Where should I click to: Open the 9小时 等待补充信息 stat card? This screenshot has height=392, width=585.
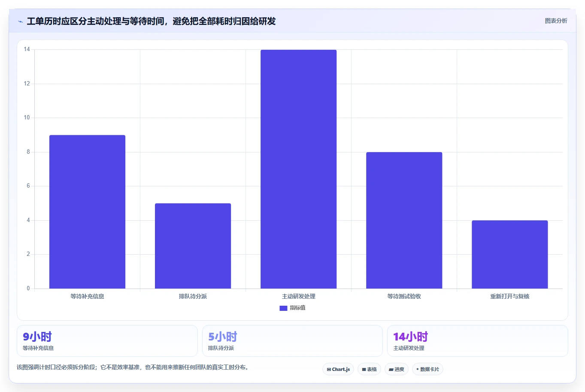point(107,341)
